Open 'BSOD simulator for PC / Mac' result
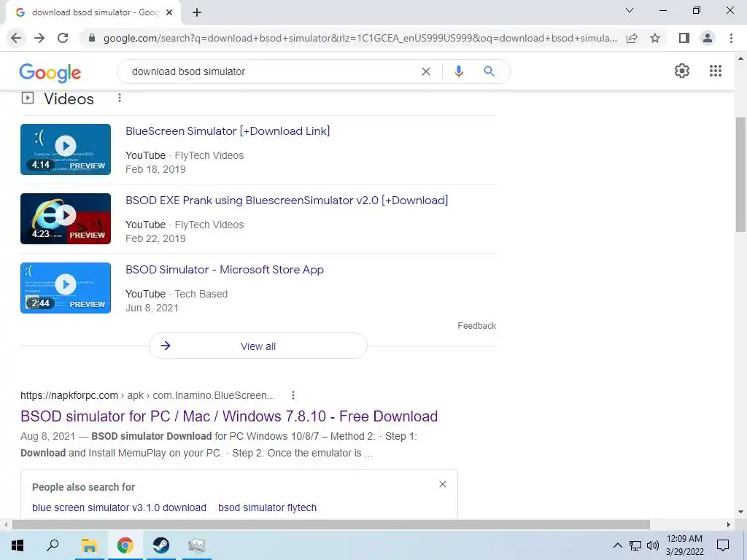Image resolution: width=747 pixels, height=560 pixels. 229,416
